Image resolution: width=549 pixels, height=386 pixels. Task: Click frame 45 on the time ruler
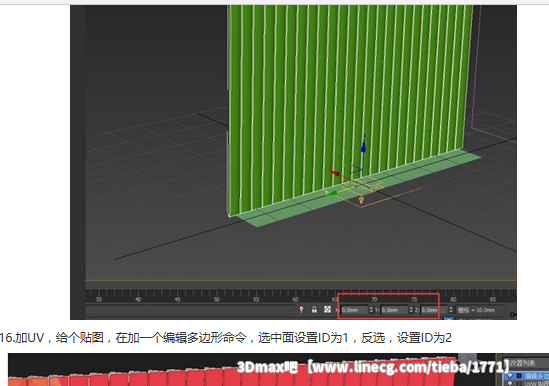coord(178,299)
